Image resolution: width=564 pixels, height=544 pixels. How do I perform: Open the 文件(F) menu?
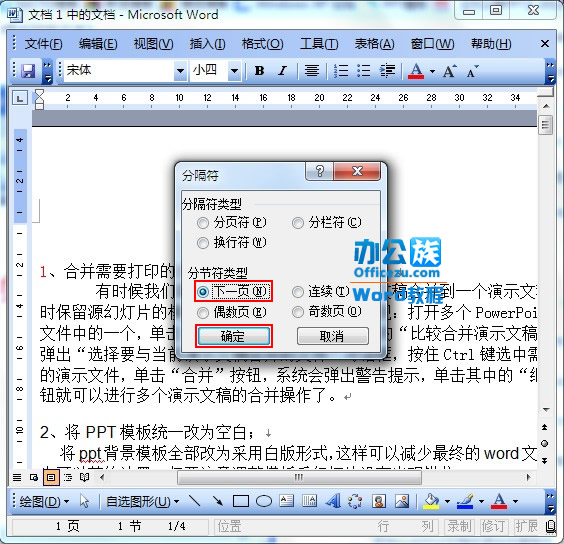pos(44,44)
